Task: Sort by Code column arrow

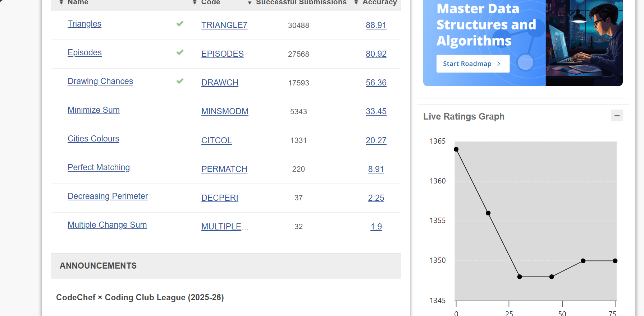Action: [x=195, y=3]
